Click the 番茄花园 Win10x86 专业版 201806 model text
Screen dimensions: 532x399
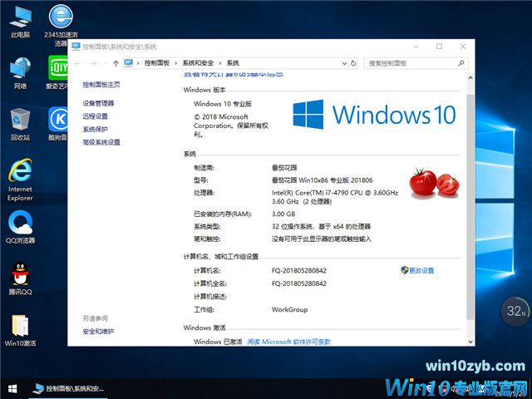click(322, 180)
